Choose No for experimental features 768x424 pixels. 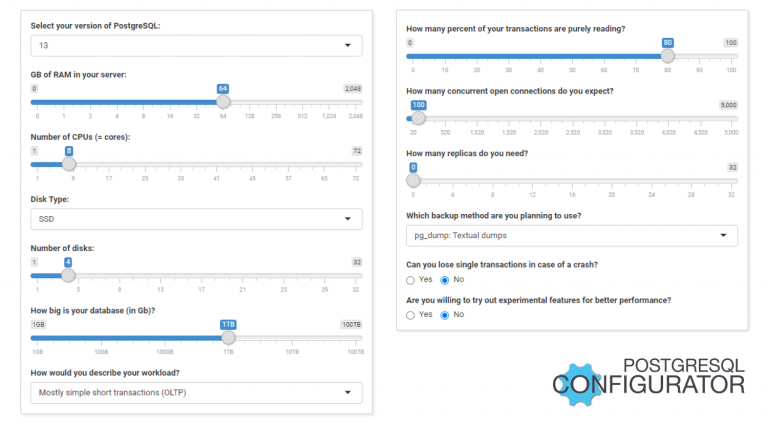point(446,314)
